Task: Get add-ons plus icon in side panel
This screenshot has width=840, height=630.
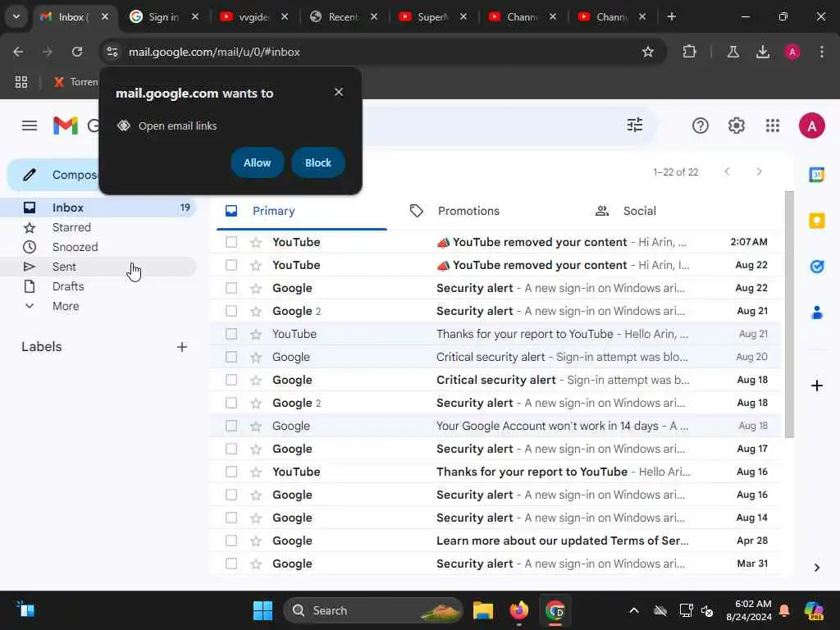Action: pos(816,386)
